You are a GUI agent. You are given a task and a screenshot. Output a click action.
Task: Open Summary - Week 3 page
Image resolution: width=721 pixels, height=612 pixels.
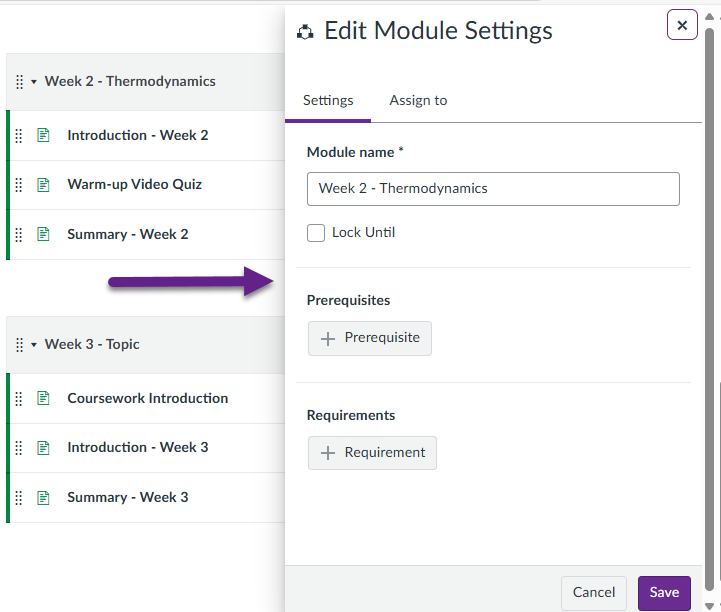click(x=127, y=497)
